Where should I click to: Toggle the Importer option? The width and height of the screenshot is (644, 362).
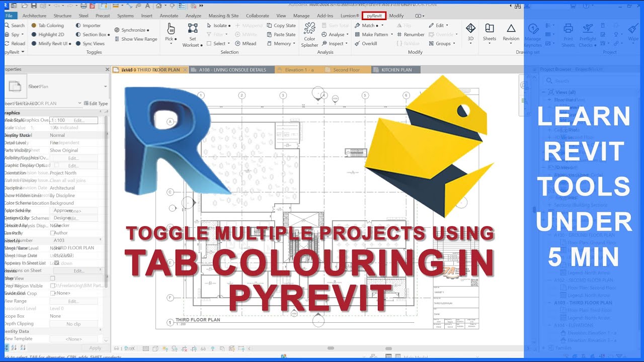[88, 26]
